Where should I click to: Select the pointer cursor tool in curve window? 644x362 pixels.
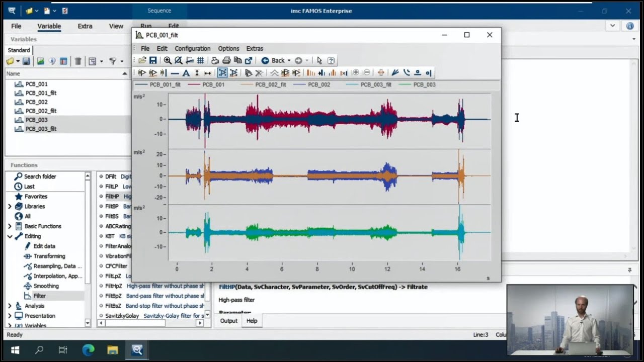coord(319,60)
